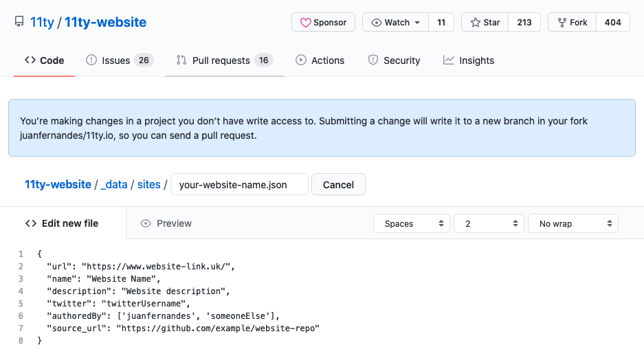View the stargazers count 213

pyautogui.click(x=524, y=22)
